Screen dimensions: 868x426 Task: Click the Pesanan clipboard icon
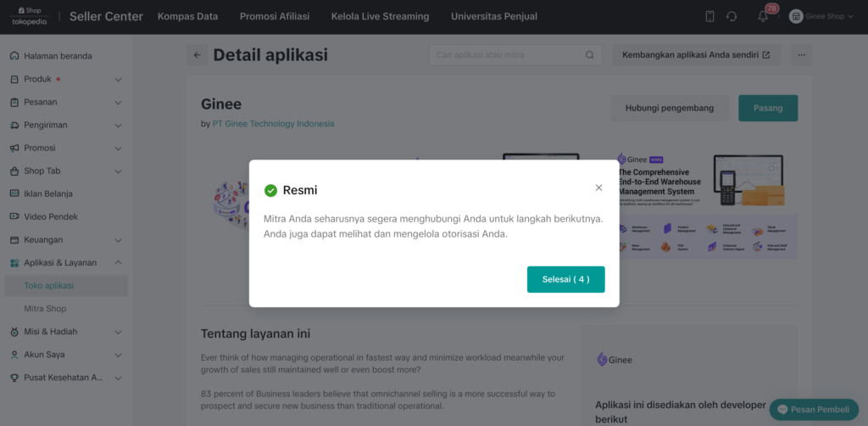point(14,102)
